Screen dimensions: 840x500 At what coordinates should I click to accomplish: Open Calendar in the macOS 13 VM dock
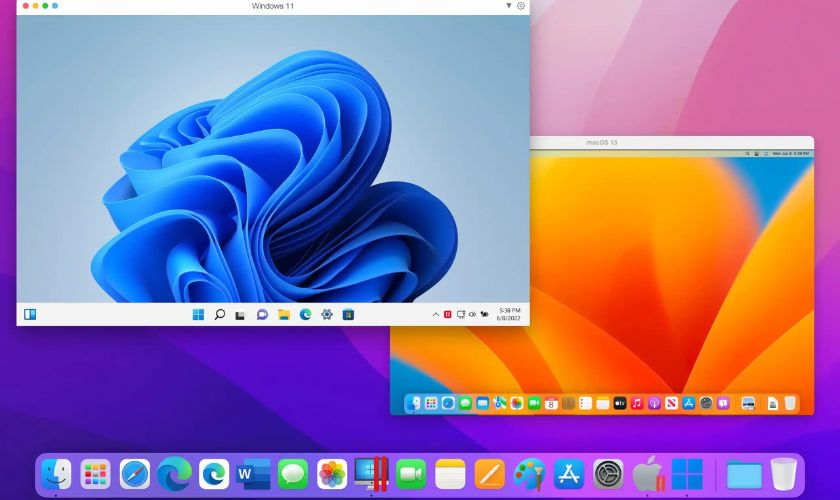pyautogui.click(x=551, y=403)
